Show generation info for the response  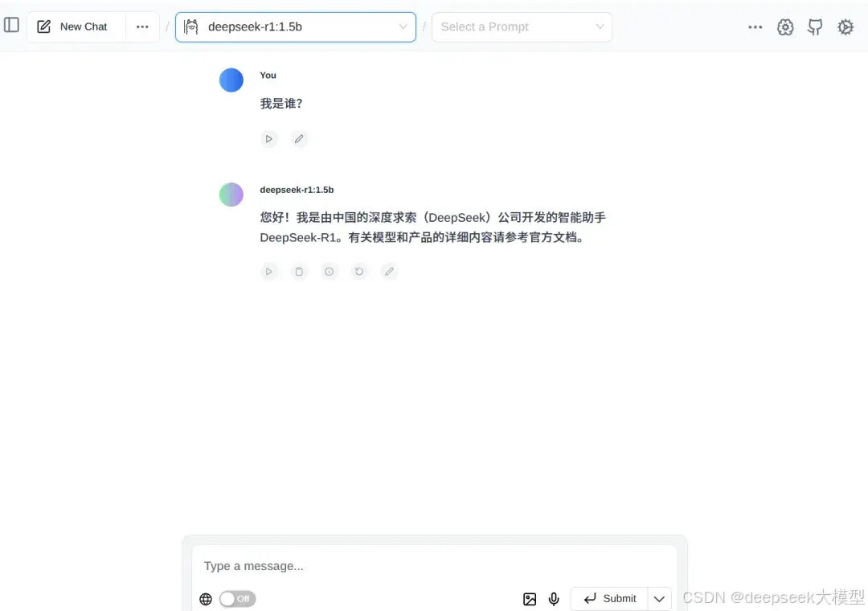coord(329,272)
